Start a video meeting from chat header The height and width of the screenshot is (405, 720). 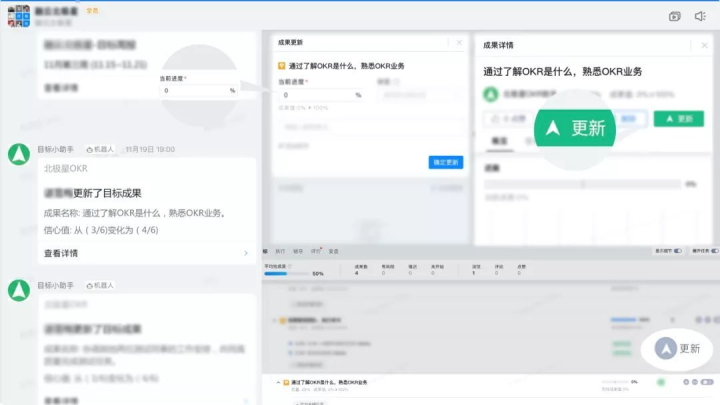675,17
